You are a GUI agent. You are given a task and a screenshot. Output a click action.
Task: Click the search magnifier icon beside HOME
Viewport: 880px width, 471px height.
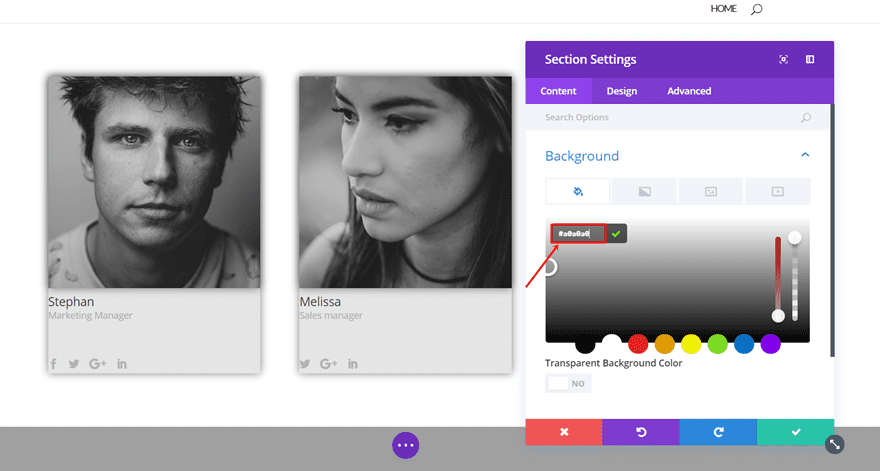point(756,9)
